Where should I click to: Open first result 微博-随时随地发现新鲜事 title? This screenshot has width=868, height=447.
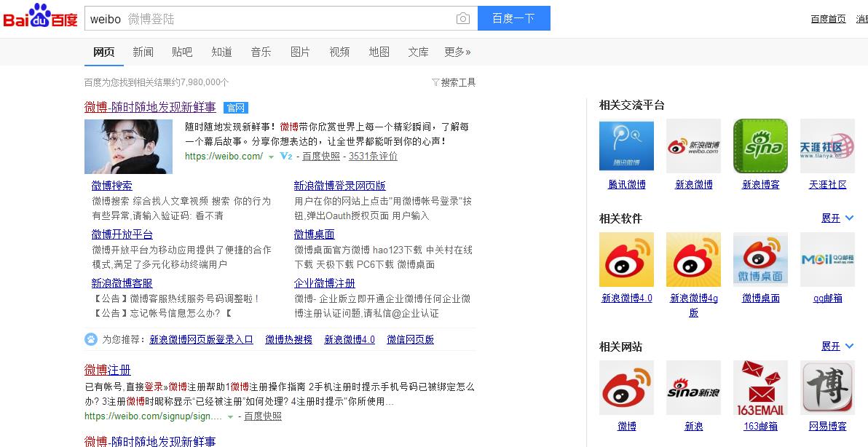(x=150, y=107)
